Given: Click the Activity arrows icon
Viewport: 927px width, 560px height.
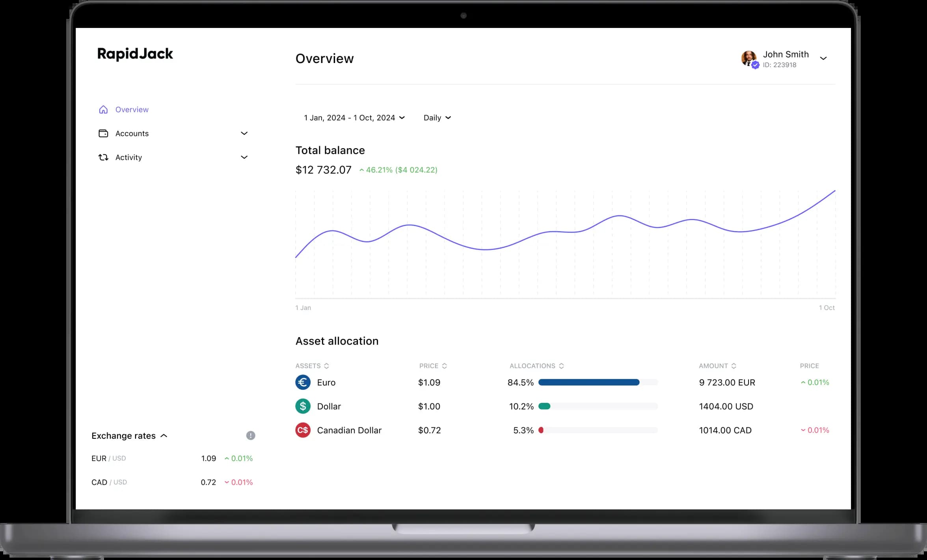Looking at the screenshot, I should 103,158.
